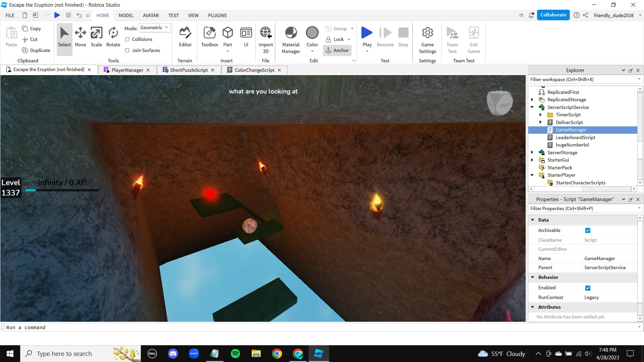
Task: Open the Material Manager
Action: (x=290, y=37)
